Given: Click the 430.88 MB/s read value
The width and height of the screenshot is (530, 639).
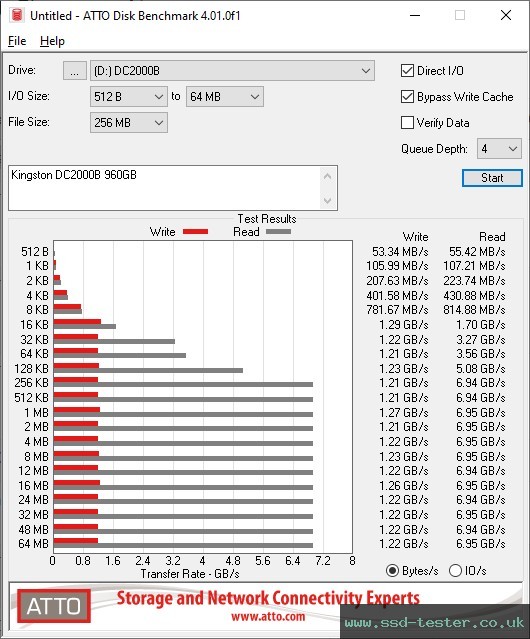Looking at the screenshot, I should (x=474, y=295).
